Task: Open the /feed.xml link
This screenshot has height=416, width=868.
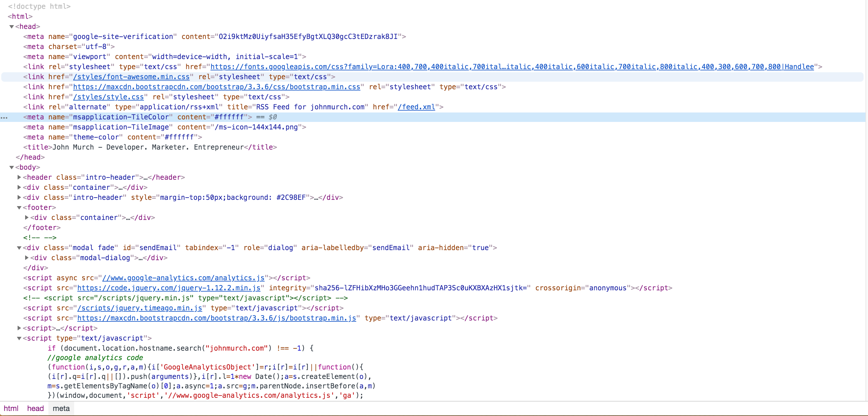Action: coord(416,107)
